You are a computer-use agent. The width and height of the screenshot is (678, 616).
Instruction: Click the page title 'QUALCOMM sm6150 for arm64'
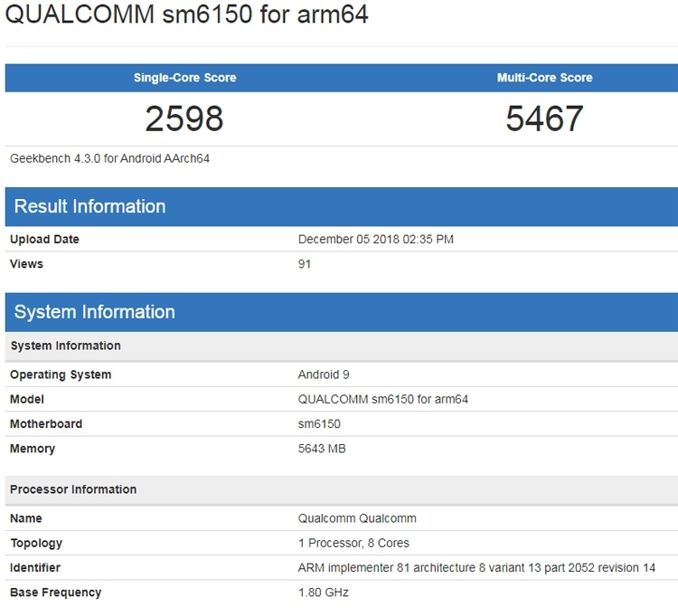186,14
